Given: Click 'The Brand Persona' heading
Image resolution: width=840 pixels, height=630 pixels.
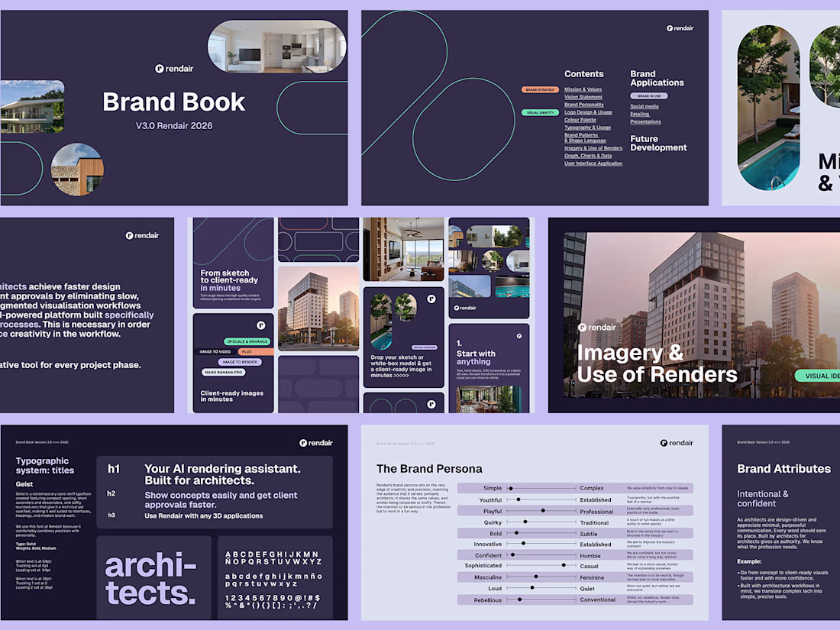Looking at the screenshot, I should (x=429, y=469).
